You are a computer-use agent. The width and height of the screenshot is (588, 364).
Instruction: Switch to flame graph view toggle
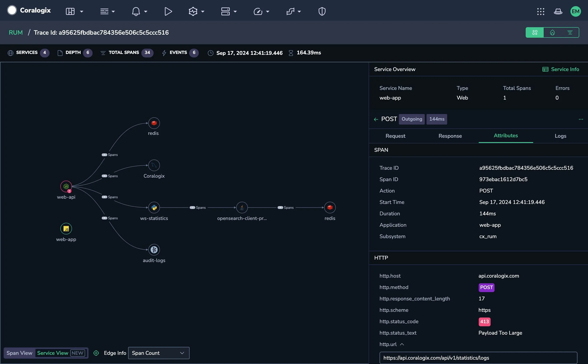[x=552, y=32]
